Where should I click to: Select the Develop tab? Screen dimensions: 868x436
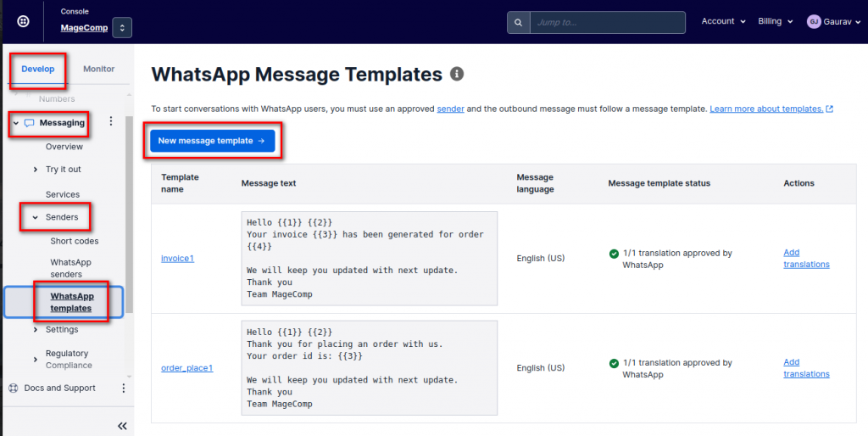38,69
